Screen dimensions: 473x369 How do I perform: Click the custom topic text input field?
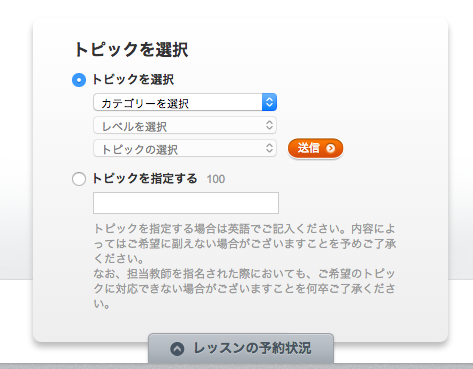point(186,203)
